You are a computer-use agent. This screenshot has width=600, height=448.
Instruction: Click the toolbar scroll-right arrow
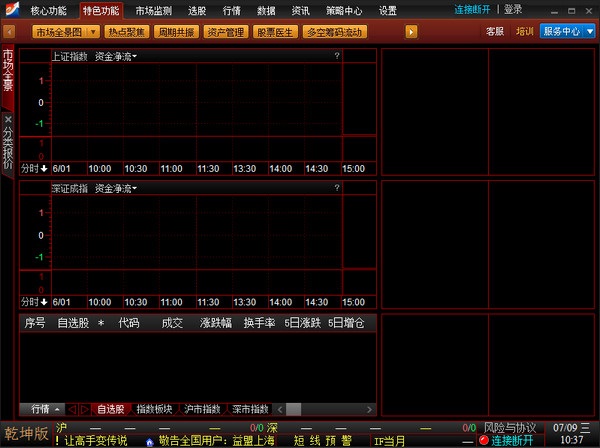coord(411,32)
